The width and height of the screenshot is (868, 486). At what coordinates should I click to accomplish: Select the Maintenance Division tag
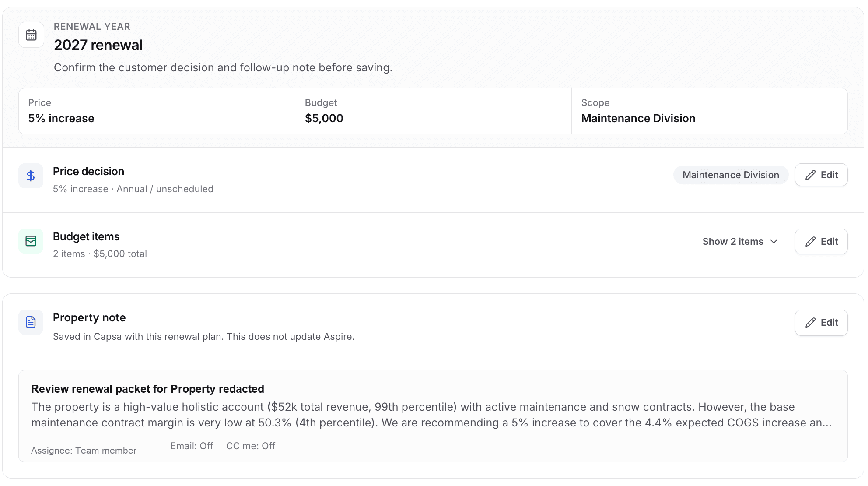[731, 175]
